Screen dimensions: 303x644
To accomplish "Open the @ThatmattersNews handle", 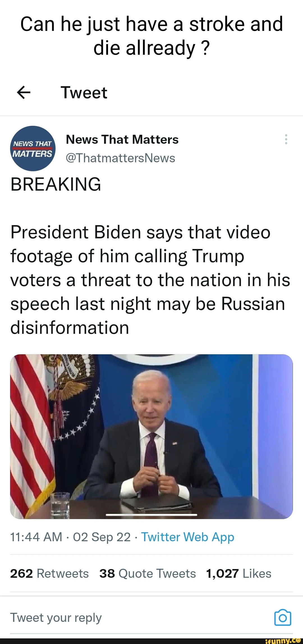I will 120,158.
